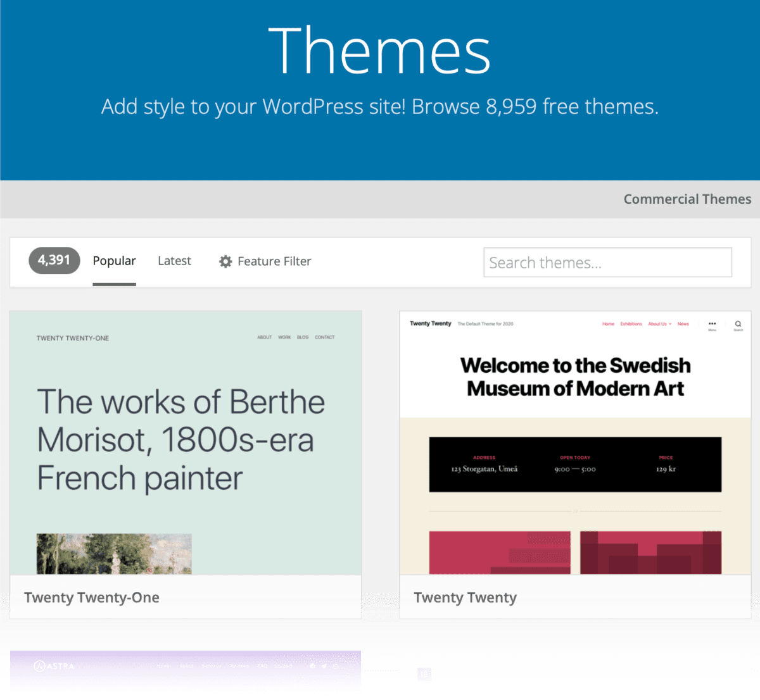Switch to the Popular tab
This screenshot has height=700, width=760.
point(114,261)
